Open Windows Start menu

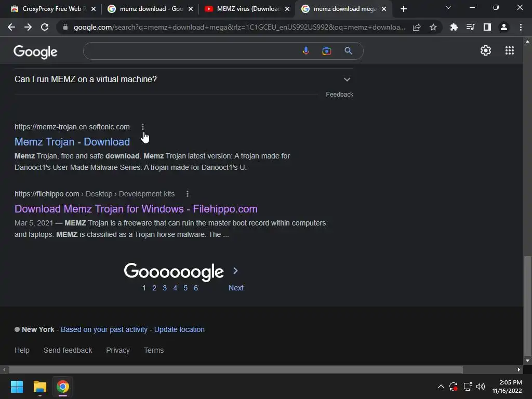17,387
